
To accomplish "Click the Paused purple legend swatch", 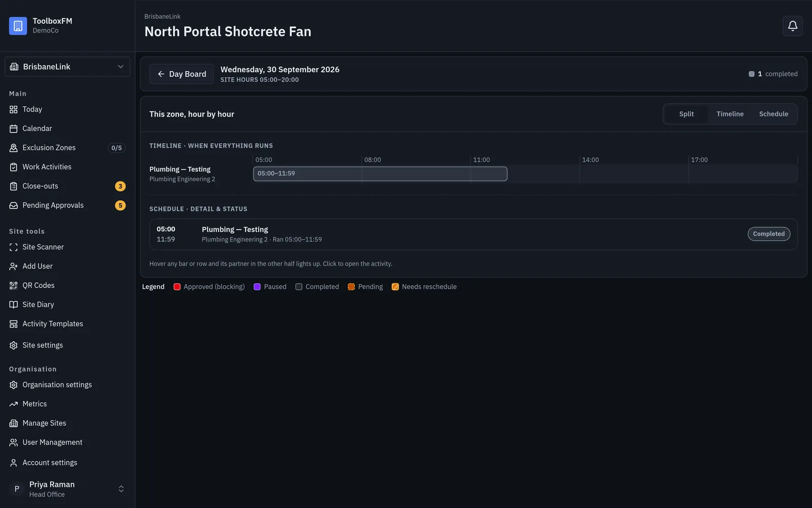I will point(257,287).
